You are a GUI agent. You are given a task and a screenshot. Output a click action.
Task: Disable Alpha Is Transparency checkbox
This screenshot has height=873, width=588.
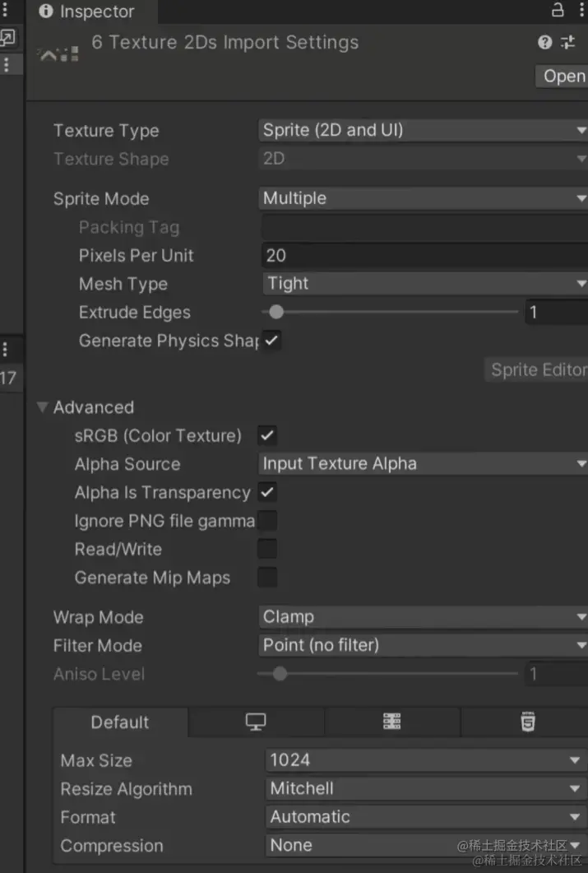tap(267, 492)
